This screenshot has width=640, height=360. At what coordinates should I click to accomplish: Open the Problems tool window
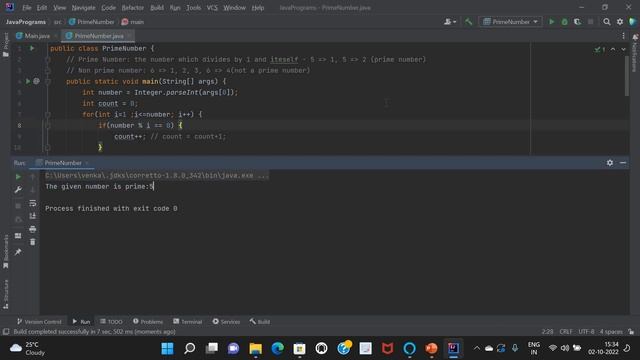pyautogui.click(x=148, y=322)
